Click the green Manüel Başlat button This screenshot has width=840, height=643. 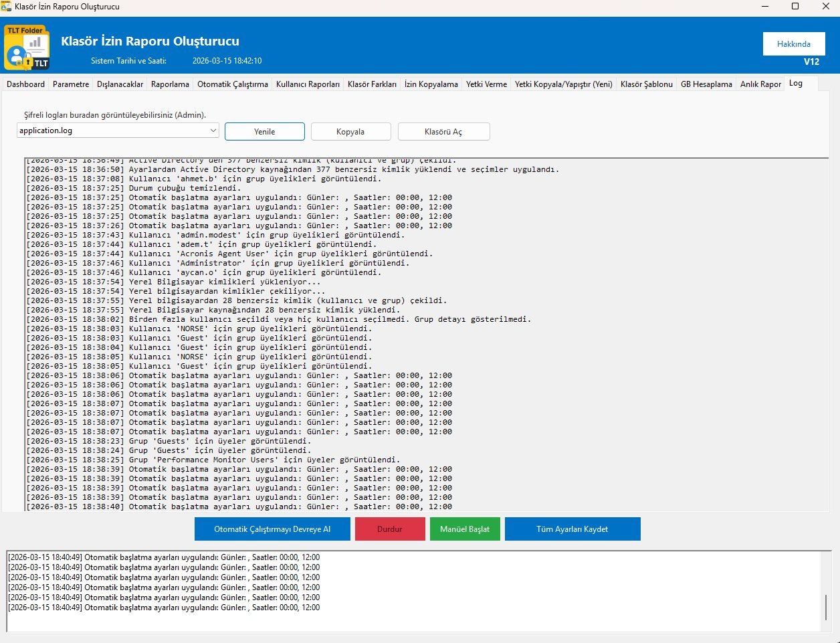[x=465, y=529]
